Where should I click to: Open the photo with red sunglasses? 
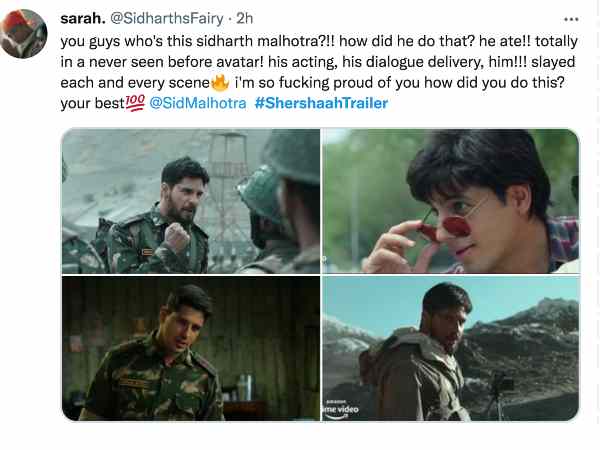pos(451,201)
